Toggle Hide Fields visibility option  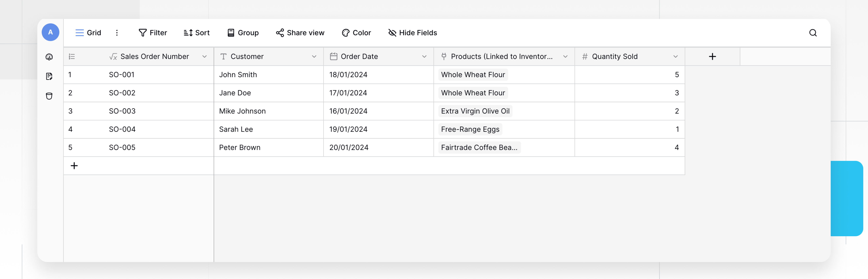pyautogui.click(x=412, y=33)
